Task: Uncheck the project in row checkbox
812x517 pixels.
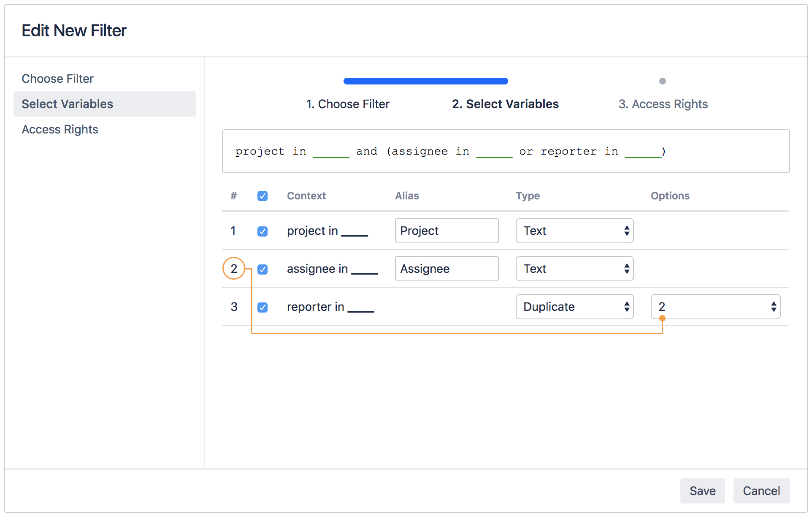Action: 263,231
